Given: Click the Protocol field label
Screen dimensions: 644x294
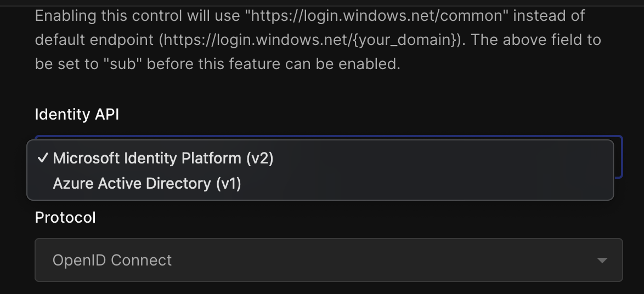Looking at the screenshot, I should tap(65, 217).
